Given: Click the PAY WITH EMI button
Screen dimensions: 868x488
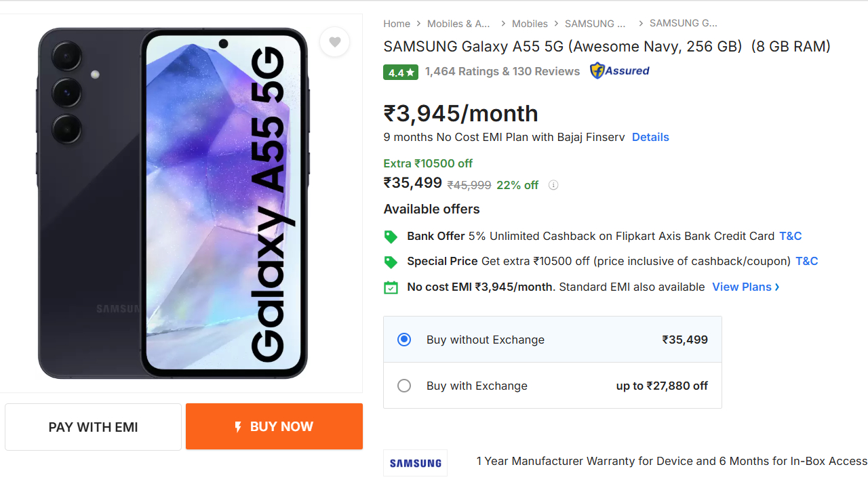Looking at the screenshot, I should (94, 427).
